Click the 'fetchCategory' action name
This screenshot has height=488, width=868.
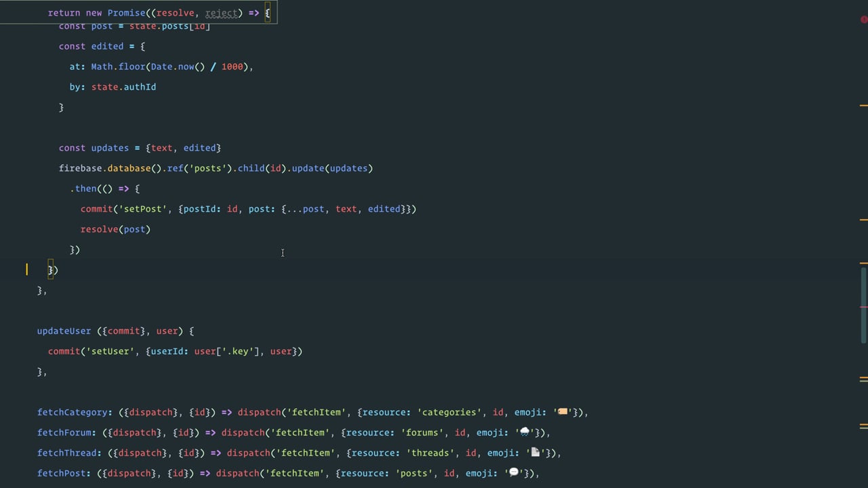(x=73, y=412)
